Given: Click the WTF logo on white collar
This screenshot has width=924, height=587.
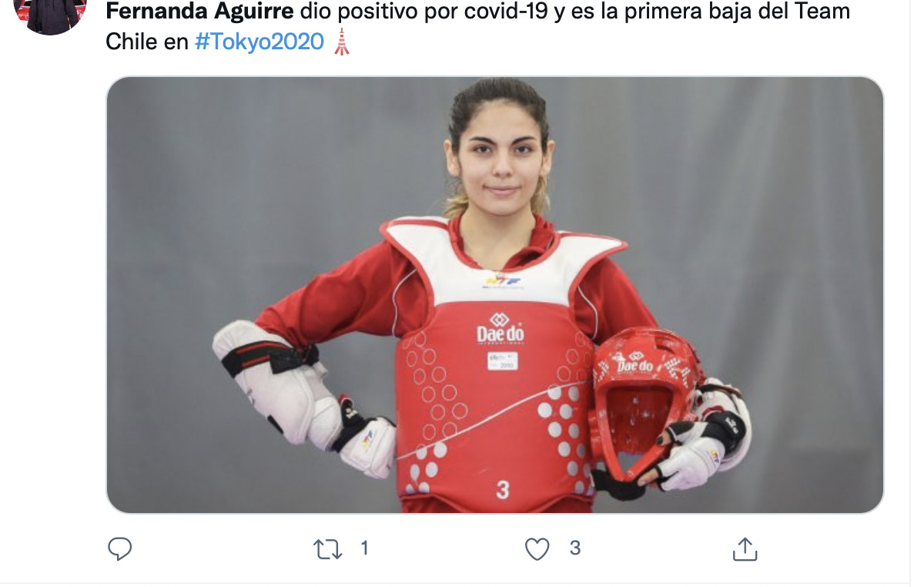Looking at the screenshot, I should coord(502,280).
